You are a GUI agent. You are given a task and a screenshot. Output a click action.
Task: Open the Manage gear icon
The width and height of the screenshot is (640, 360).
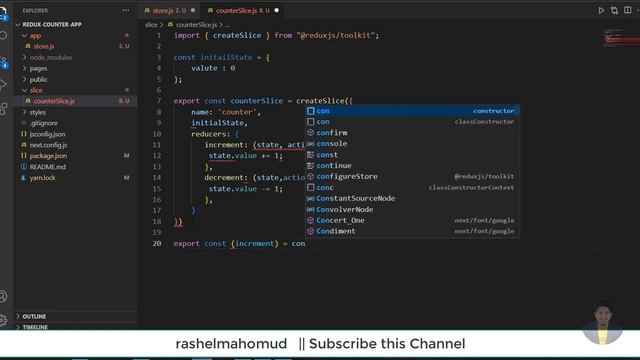pos(4,320)
